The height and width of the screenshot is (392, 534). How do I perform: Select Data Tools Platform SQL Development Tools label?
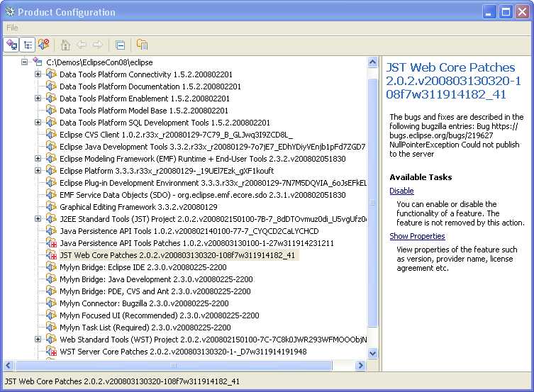(x=165, y=123)
